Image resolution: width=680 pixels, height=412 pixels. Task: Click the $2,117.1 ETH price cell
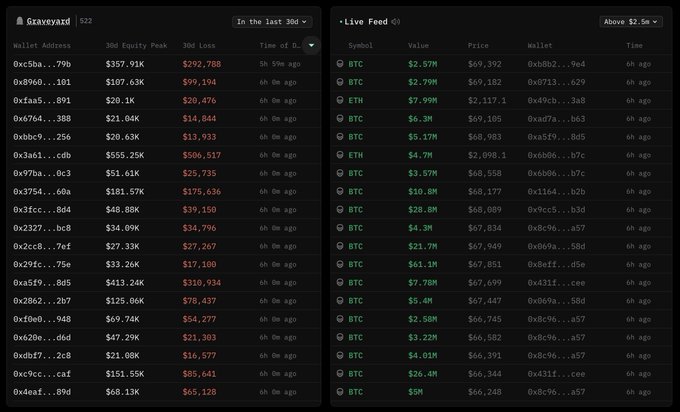pyautogui.click(x=487, y=101)
